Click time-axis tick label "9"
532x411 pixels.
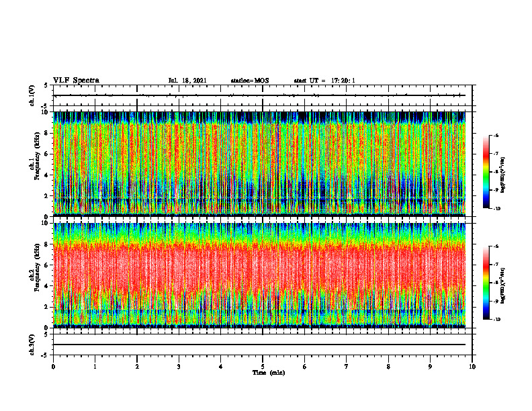coord(430,367)
